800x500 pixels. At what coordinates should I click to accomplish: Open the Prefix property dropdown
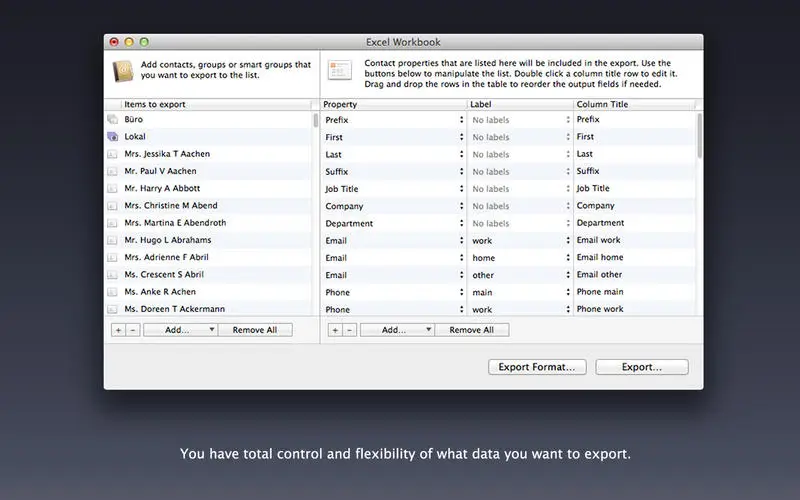[x=461, y=120]
